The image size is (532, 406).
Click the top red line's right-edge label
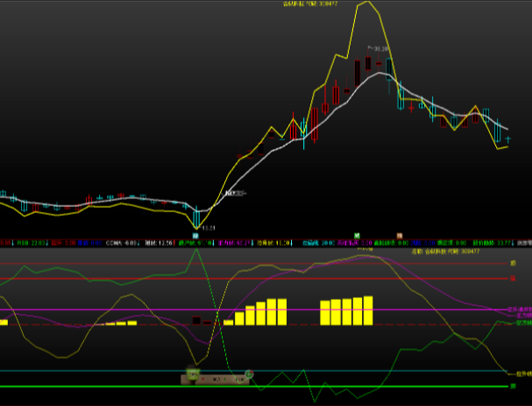[x=513, y=262]
